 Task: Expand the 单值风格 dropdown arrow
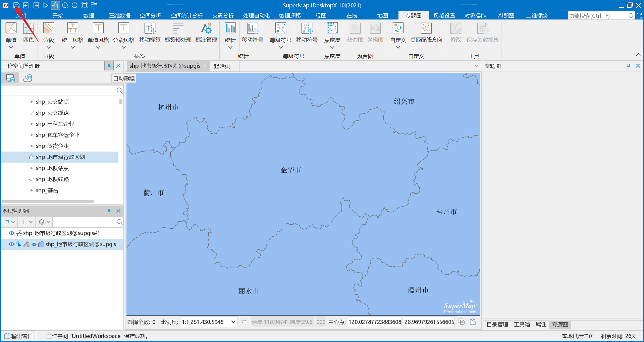coord(98,47)
